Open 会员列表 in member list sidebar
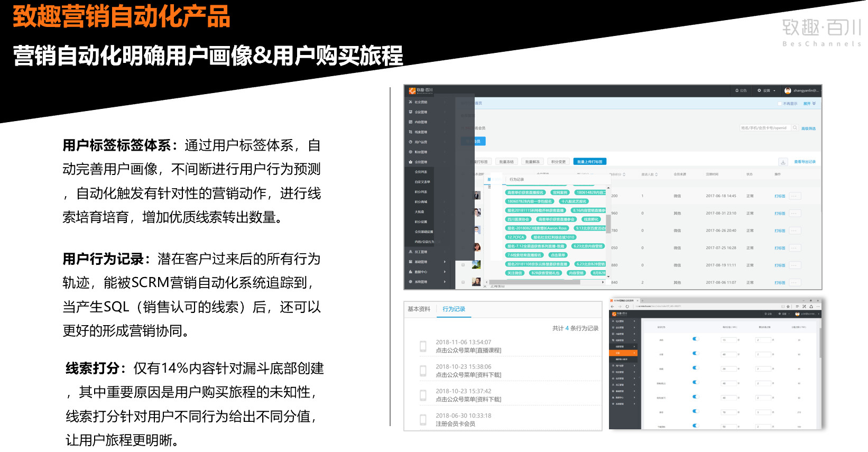Screen dimensions: 868x452 pos(421,172)
